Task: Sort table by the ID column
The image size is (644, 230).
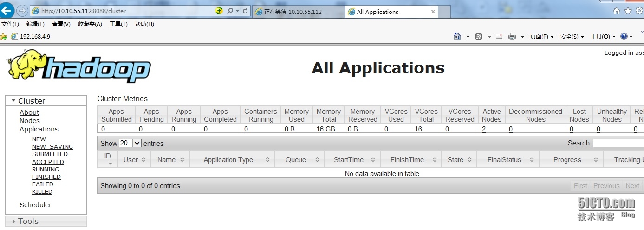Action: (x=108, y=159)
